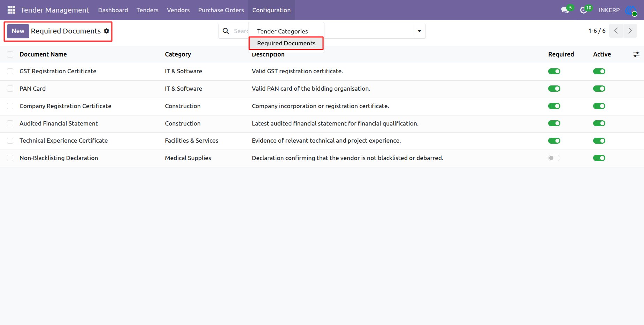This screenshot has height=325, width=644.
Task: Open the Purchase Orders menu
Action: pyautogui.click(x=221, y=10)
